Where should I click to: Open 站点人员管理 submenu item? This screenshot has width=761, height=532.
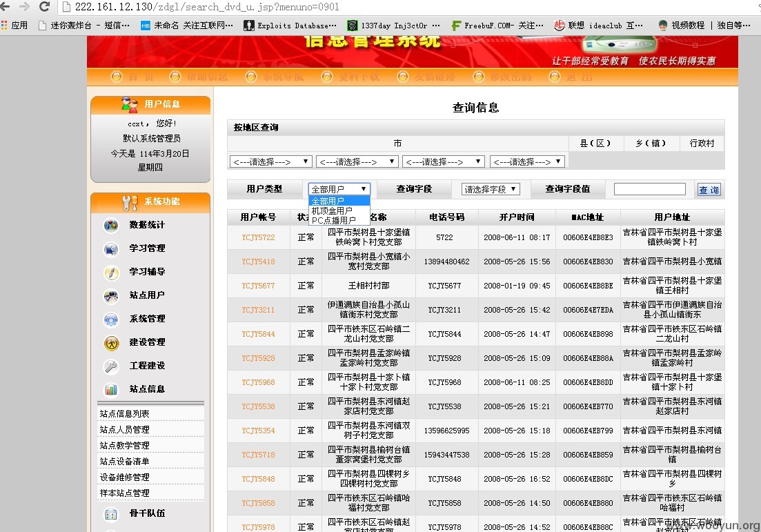coord(125,430)
